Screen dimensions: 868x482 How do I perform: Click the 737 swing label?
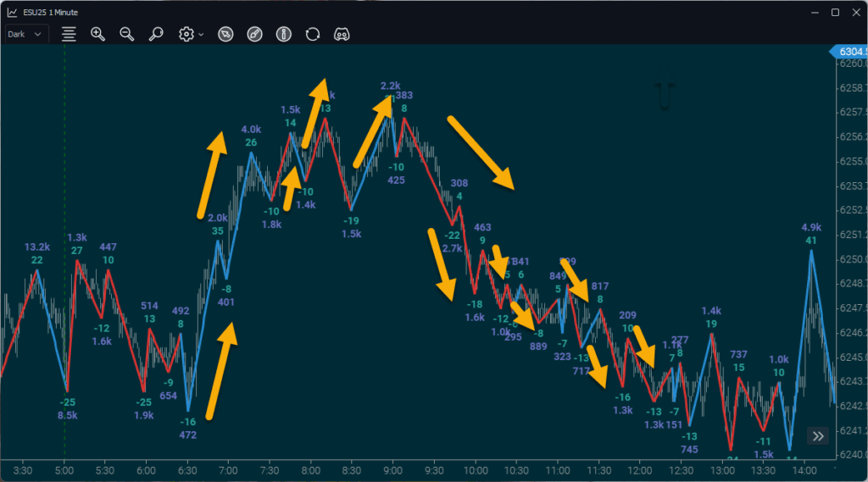(738, 354)
